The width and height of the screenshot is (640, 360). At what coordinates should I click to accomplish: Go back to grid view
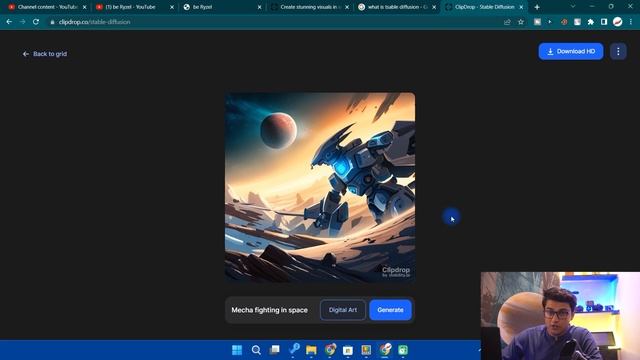tap(45, 54)
